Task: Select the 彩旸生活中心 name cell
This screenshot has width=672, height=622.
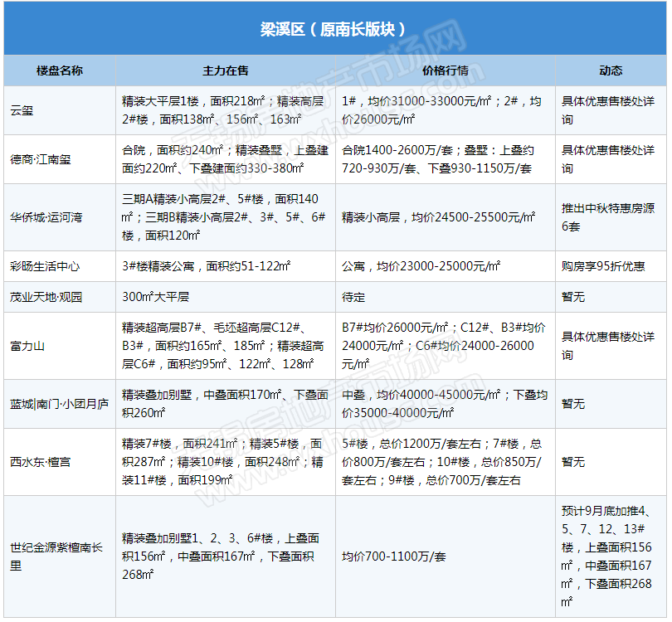Action: [x=46, y=267]
